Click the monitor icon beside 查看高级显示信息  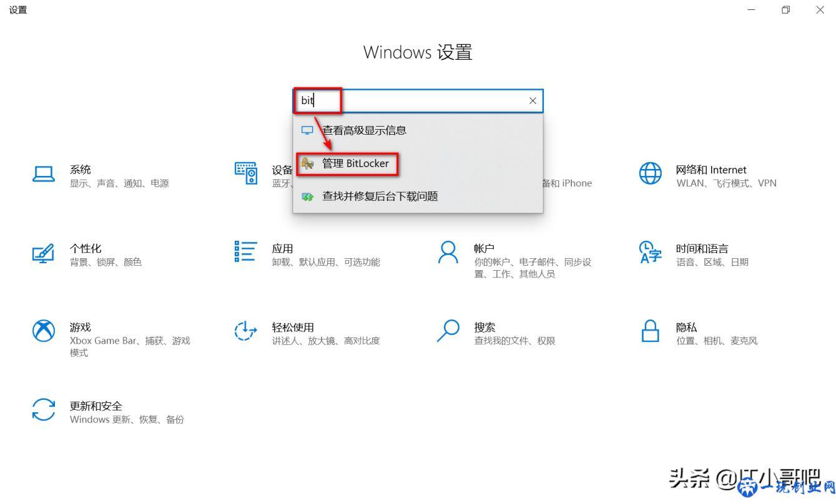tap(307, 130)
